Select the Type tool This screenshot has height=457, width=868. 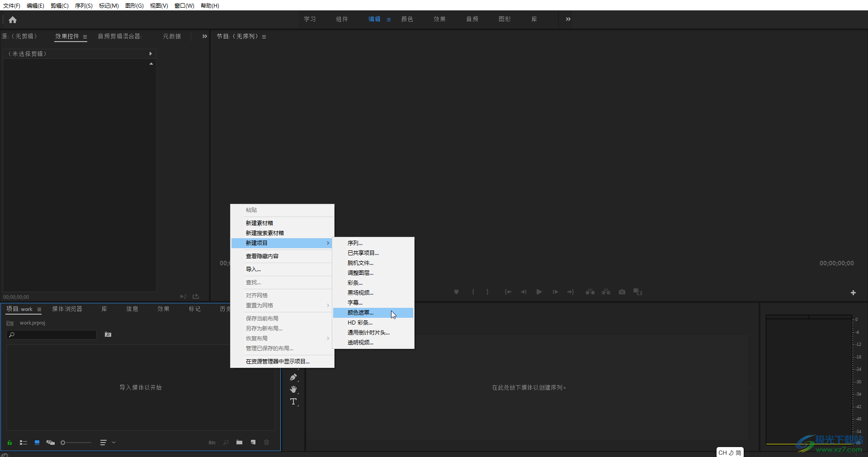coord(293,401)
